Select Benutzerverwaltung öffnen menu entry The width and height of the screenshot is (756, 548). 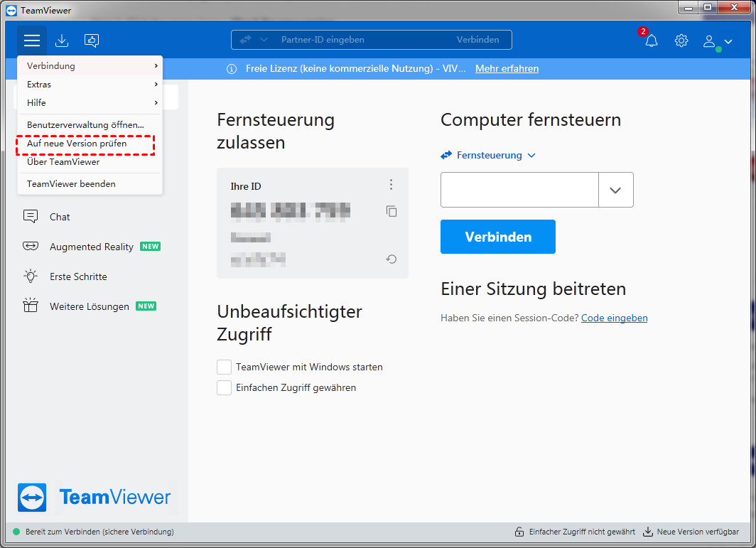click(x=90, y=125)
